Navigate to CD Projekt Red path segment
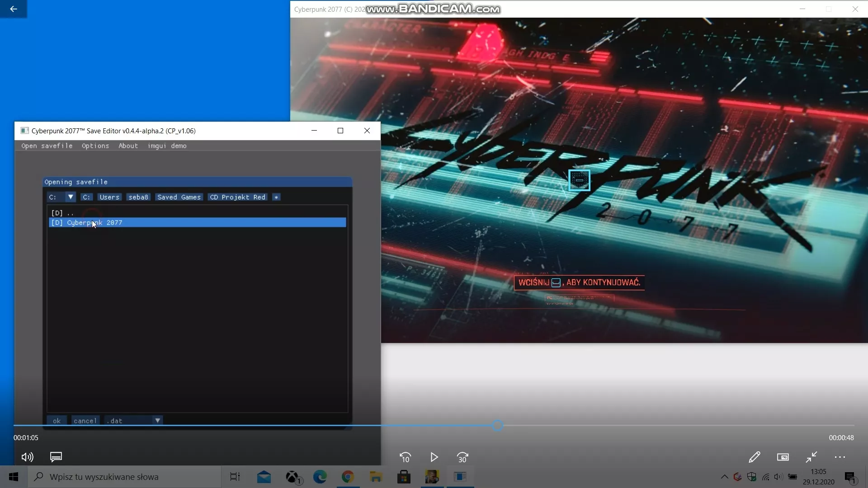Image resolution: width=868 pixels, height=488 pixels. (238, 197)
